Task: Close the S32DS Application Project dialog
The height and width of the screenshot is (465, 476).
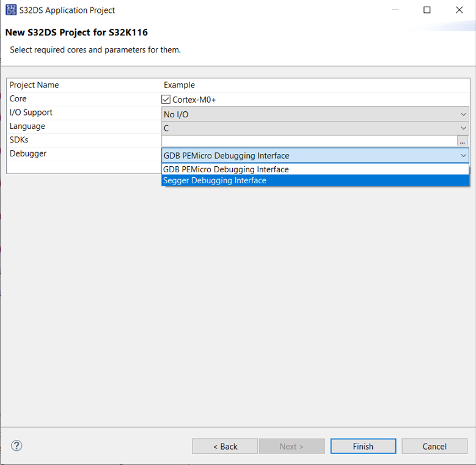Action: [x=460, y=10]
